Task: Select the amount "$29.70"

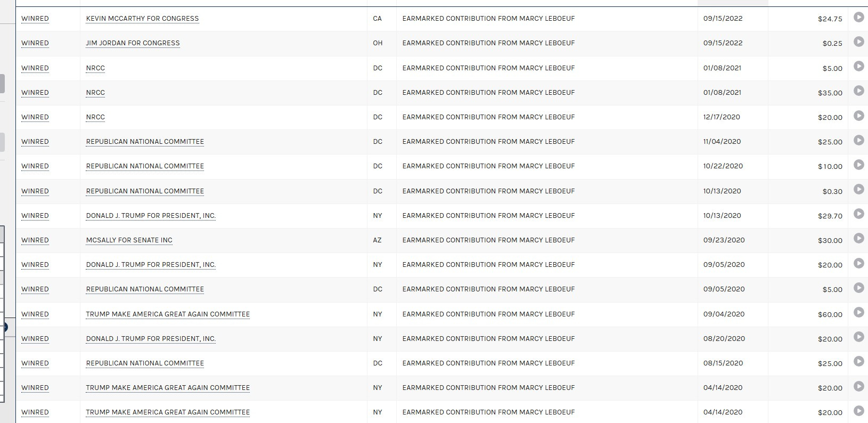Action: [x=830, y=216]
